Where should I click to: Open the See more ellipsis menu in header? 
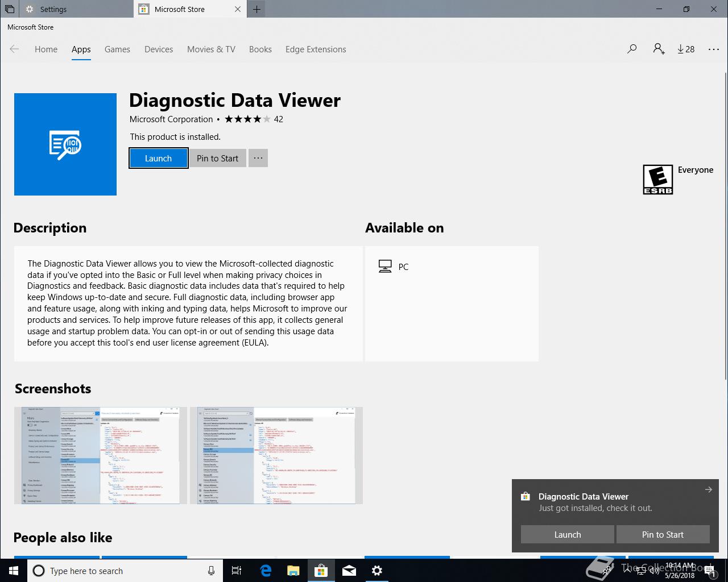point(714,49)
